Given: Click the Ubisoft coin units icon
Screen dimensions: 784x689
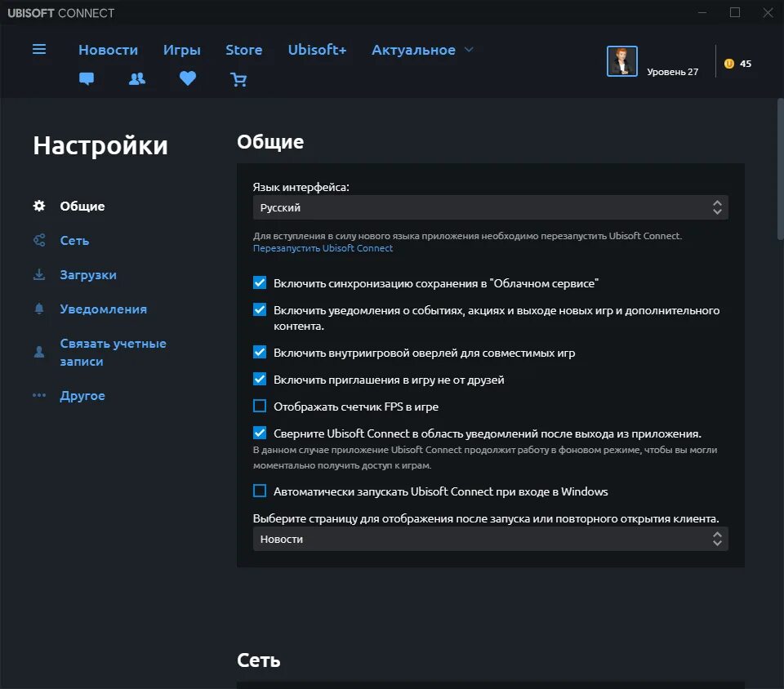Looking at the screenshot, I should 729,64.
